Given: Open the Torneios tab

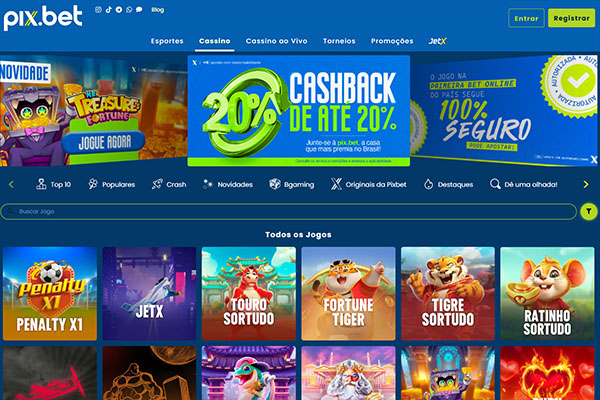Looking at the screenshot, I should 339,41.
